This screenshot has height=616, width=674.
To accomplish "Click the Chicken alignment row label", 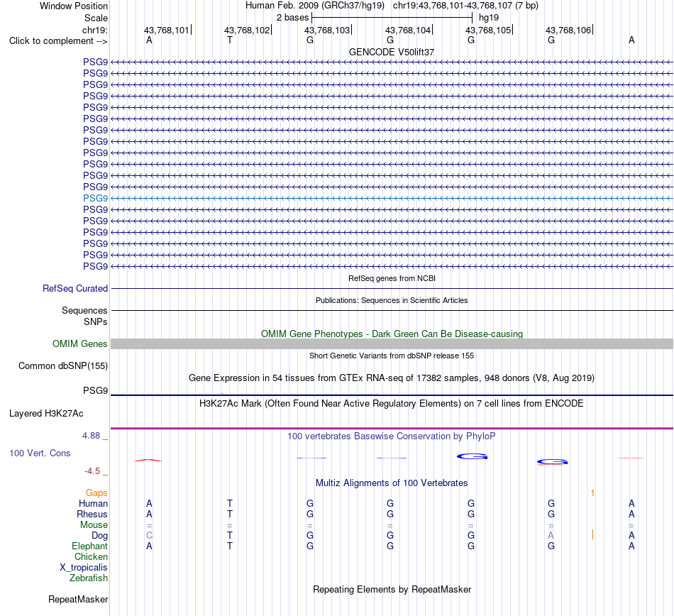I will (x=91, y=556).
